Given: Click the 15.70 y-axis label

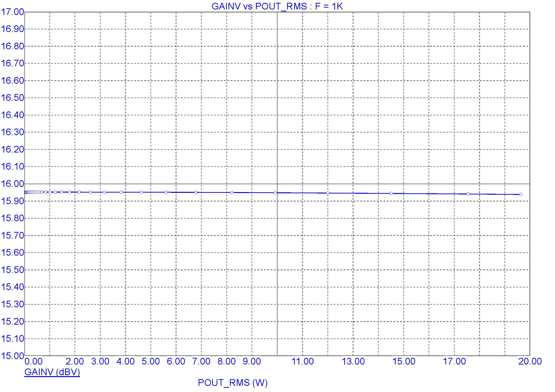Looking at the screenshot, I should [x=13, y=235].
